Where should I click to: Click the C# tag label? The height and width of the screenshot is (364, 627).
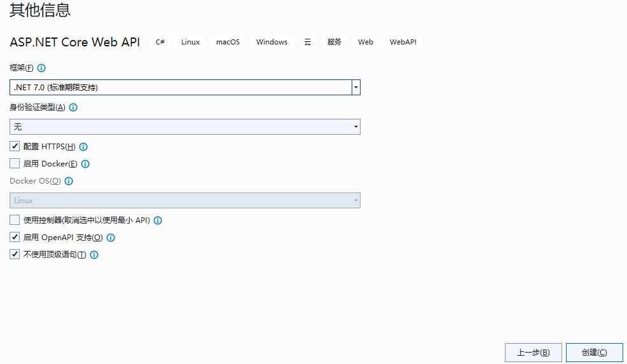(160, 42)
